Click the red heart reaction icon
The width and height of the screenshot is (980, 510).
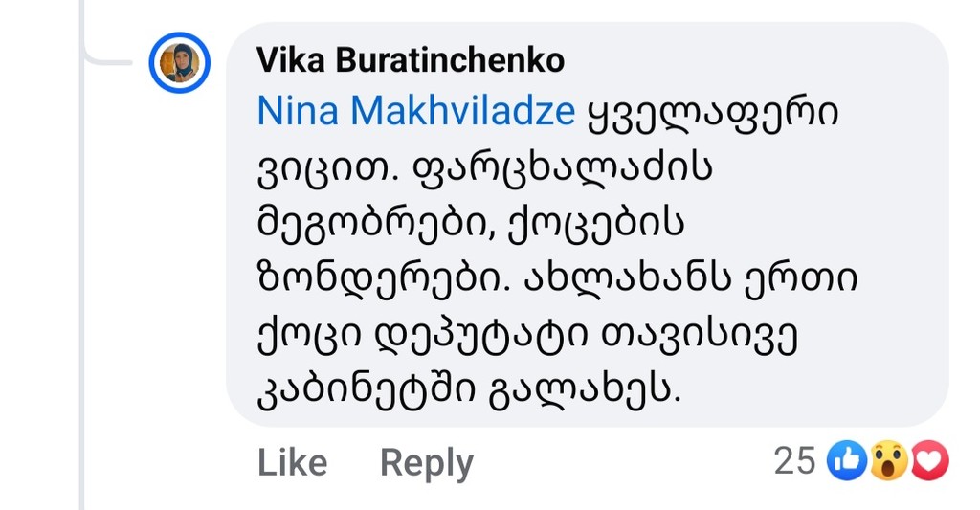tap(929, 461)
